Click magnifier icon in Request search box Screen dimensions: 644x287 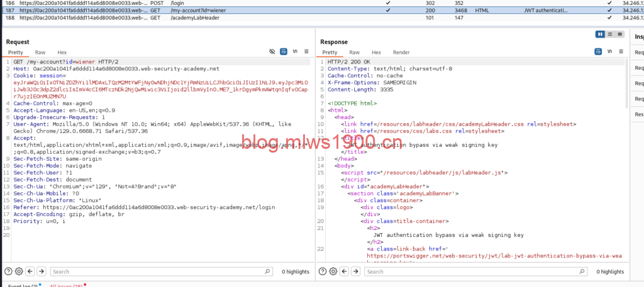click(x=267, y=271)
